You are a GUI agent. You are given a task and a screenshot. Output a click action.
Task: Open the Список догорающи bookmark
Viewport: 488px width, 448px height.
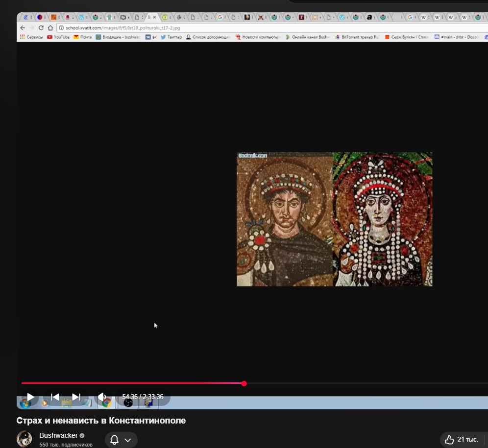[x=208, y=37]
